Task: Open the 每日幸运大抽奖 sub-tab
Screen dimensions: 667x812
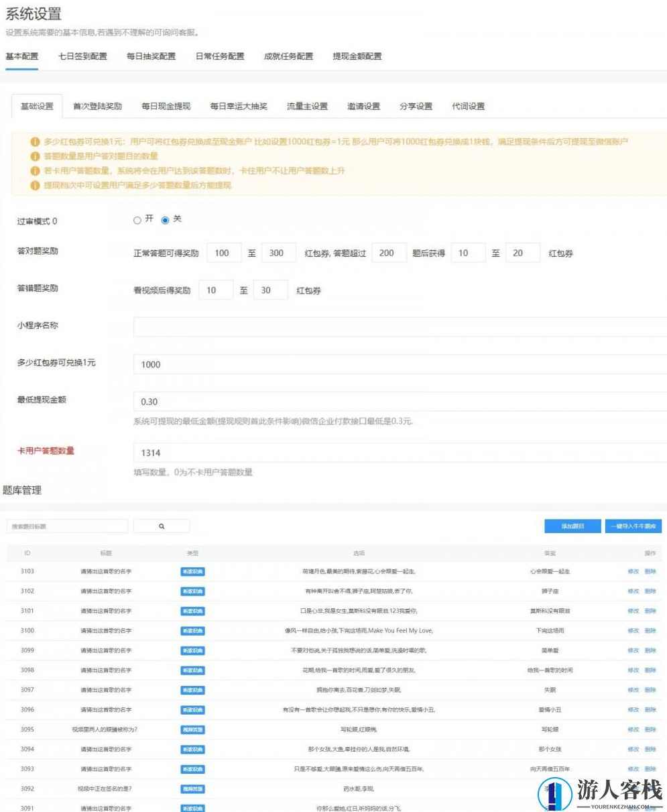Action: 238,106
